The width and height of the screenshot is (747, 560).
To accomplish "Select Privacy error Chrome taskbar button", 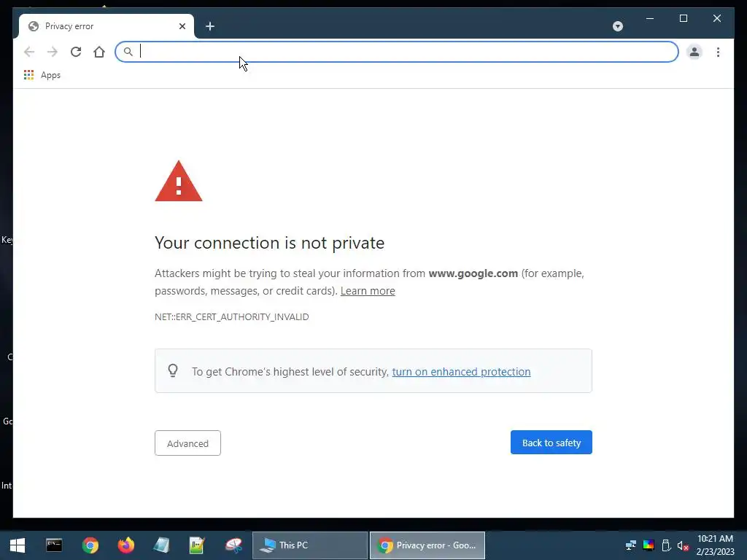I will click(427, 545).
